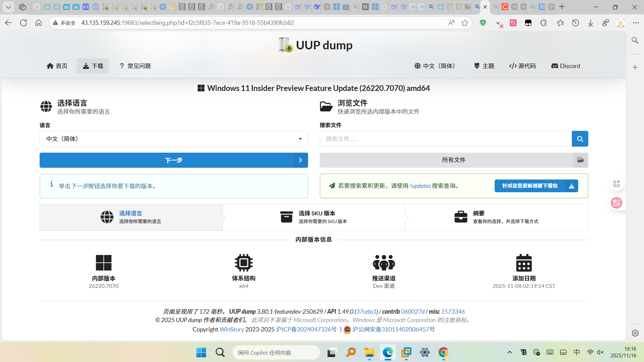Add page to favorites star icon
The width and height of the screenshot is (644, 362).
(x=464, y=23)
